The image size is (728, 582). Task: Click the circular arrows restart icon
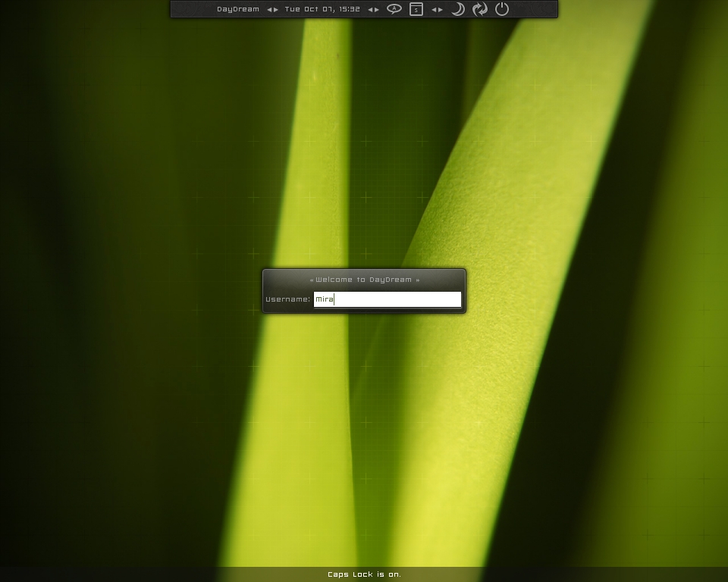479,9
